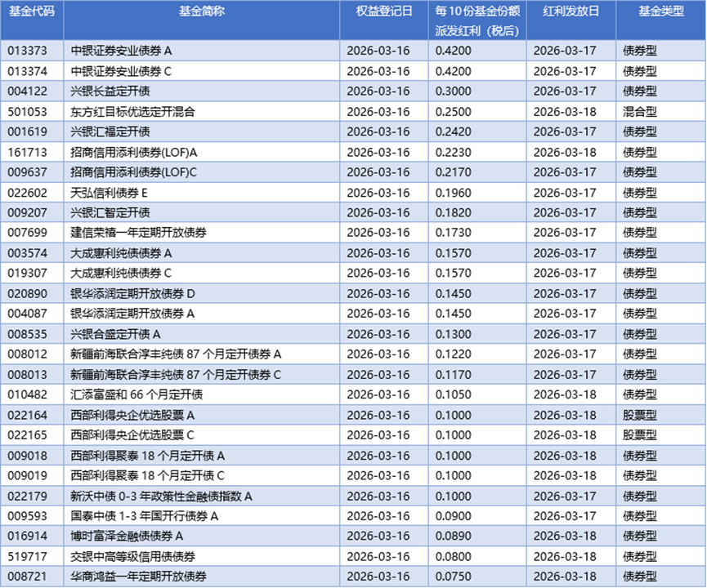Click fund code 009019

point(27,476)
